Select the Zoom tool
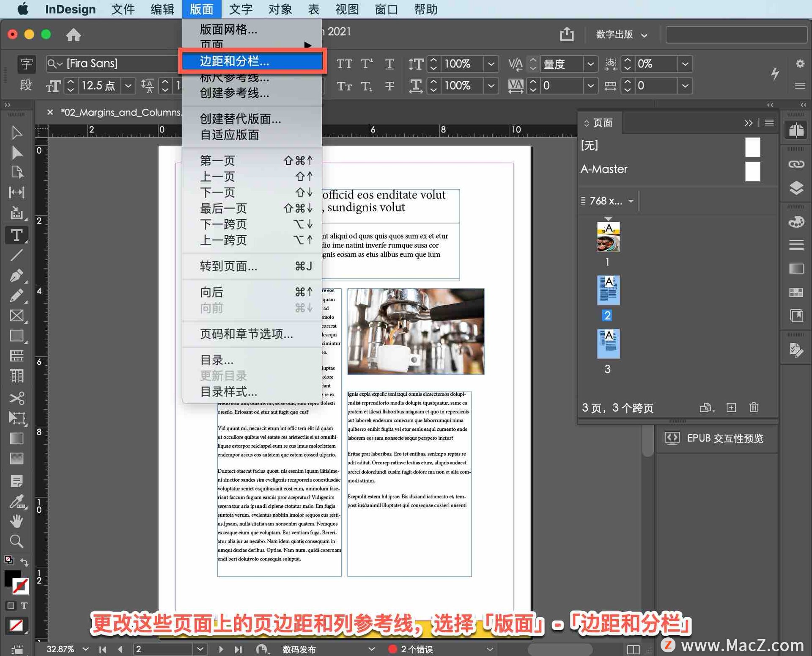Viewport: 812px width, 656px height. pos(16,541)
